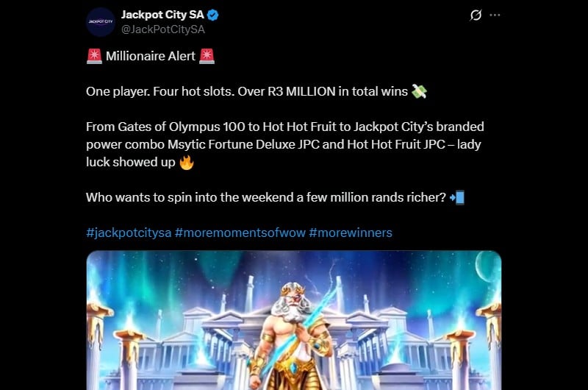Open the @JackPotCitySA handle link
This screenshot has width=588, height=390.
click(163, 29)
